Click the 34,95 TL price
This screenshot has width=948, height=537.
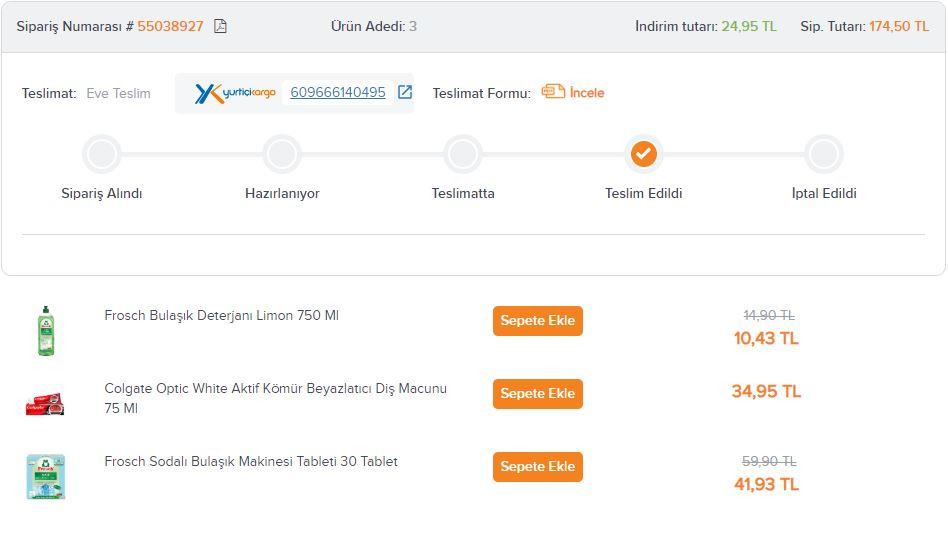[766, 391]
